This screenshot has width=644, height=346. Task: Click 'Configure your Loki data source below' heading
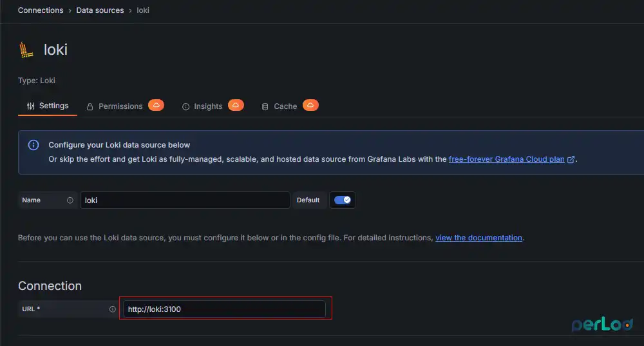tap(119, 144)
